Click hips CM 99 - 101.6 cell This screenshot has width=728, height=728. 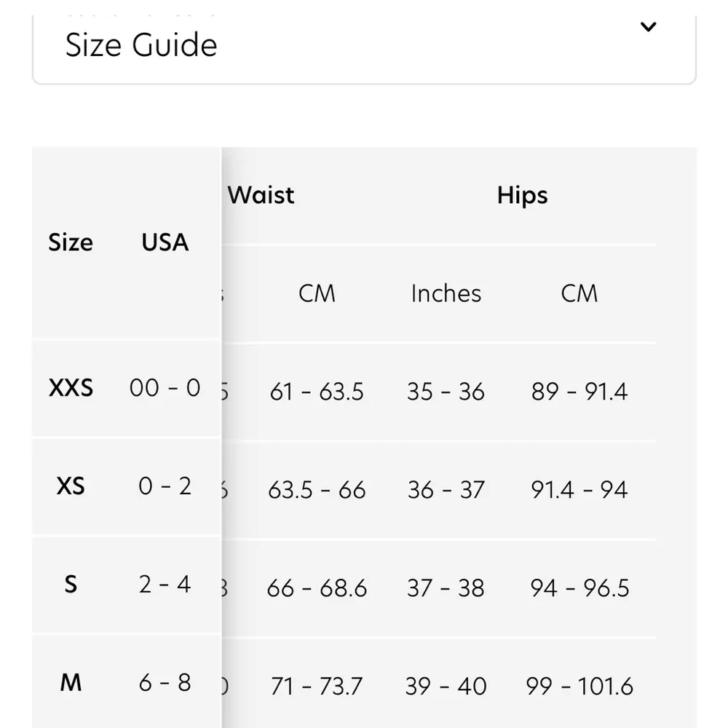(579, 687)
